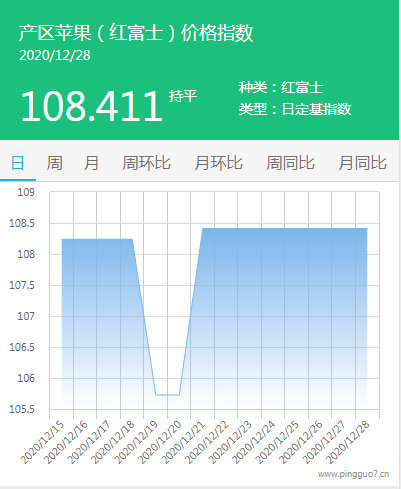This screenshot has width=401, height=489.
Task: Select the 日 daily tab
Action: [18, 163]
